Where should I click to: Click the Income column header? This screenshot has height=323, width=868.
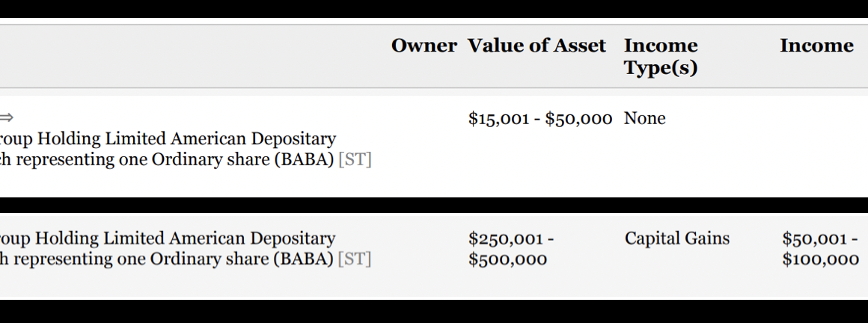click(816, 46)
